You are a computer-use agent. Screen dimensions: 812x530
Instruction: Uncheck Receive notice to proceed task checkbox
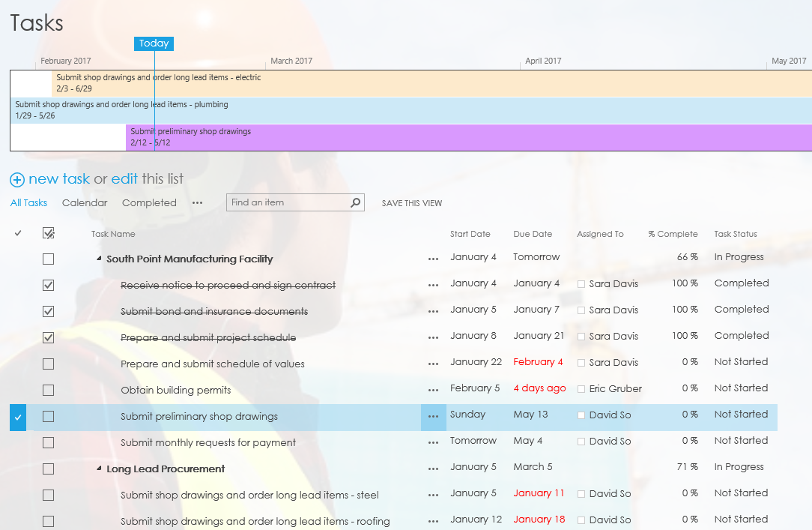pos(48,286)
